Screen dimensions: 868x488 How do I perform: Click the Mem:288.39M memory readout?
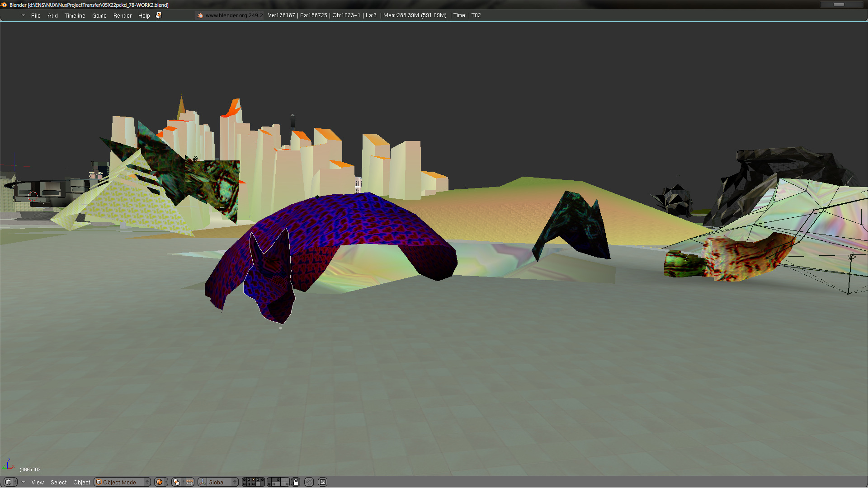coord(415,15)
